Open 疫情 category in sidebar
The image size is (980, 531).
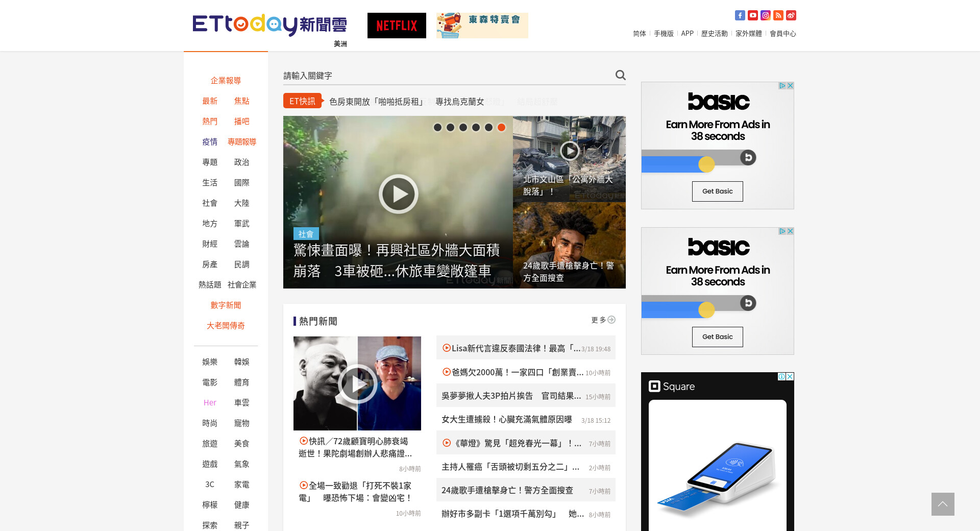coord(210,142)
